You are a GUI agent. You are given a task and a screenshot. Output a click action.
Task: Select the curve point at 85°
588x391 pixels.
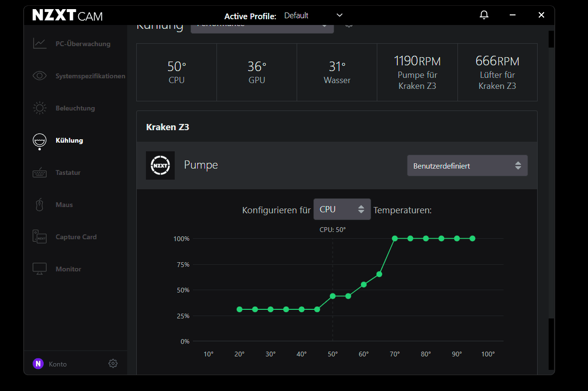coord(441,238)
